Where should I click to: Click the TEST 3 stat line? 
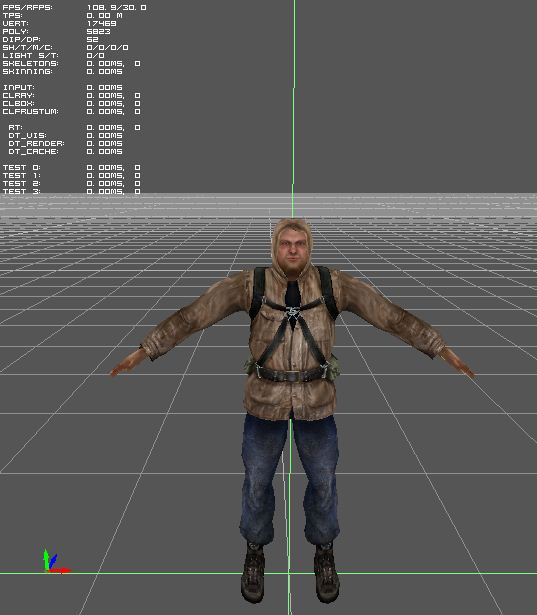point(71,191)
